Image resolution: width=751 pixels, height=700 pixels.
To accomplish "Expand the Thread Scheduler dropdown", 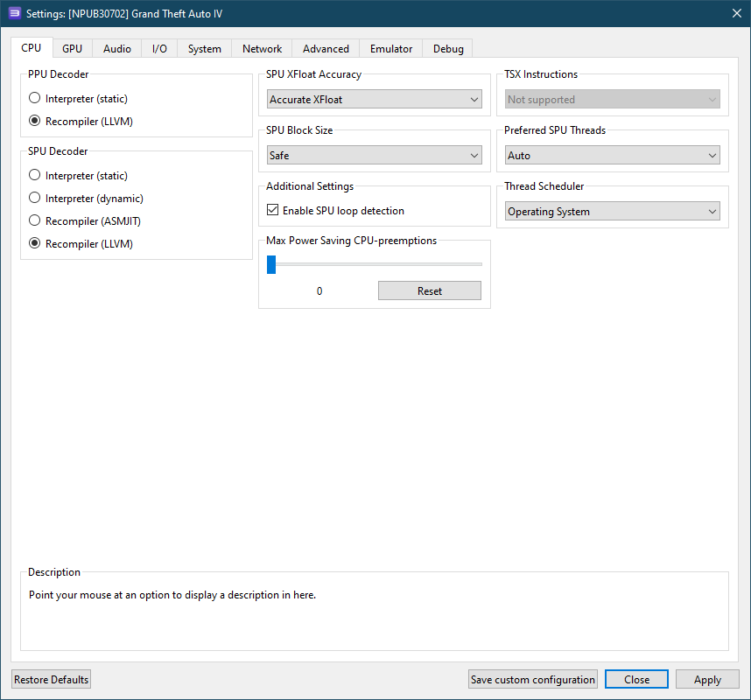I will point(612,212).
